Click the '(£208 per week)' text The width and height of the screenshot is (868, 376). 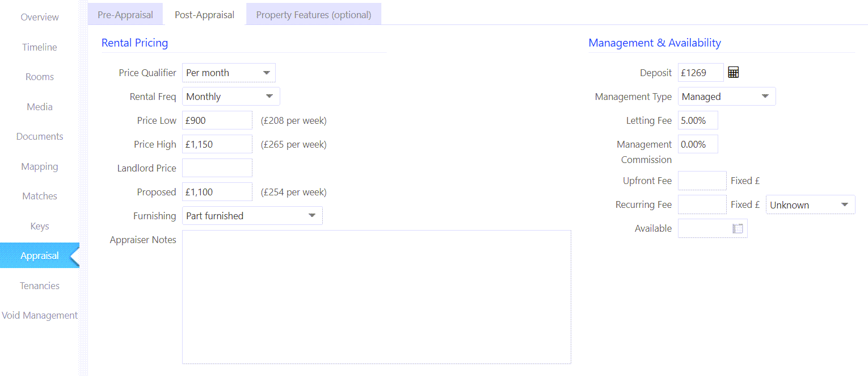click(294, 120)
